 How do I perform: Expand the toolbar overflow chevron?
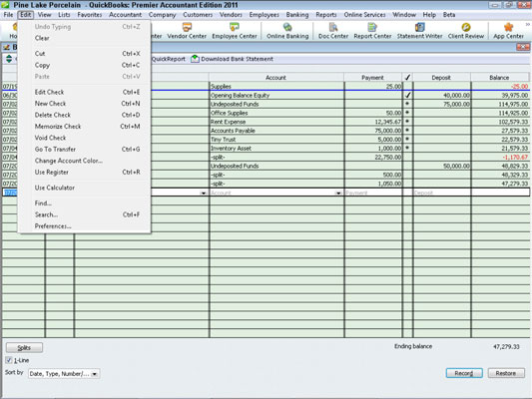coord(528,24)
